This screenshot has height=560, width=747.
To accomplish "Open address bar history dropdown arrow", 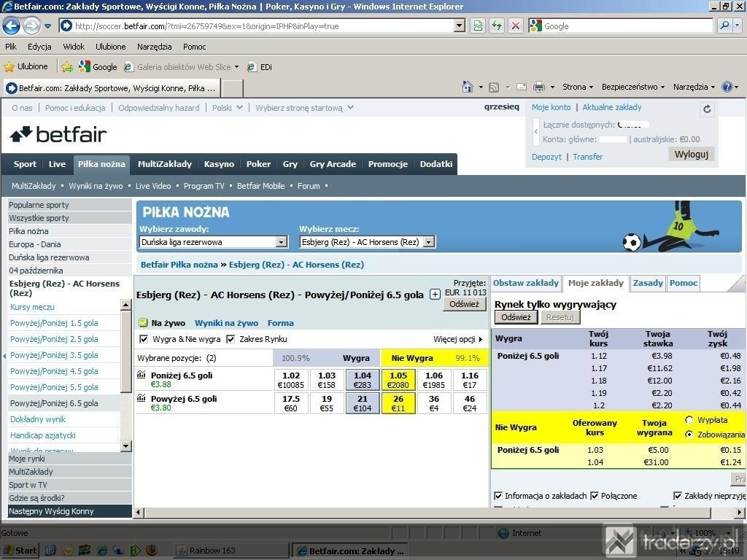I will [460, 26].
